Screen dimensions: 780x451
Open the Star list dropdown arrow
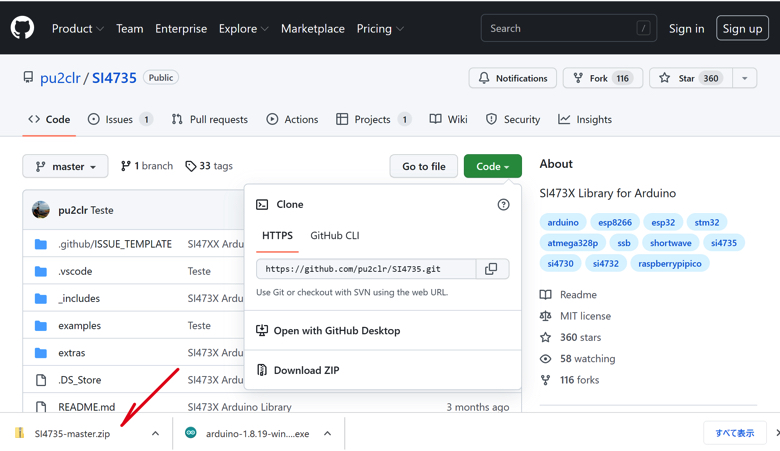tap(745, 78)
